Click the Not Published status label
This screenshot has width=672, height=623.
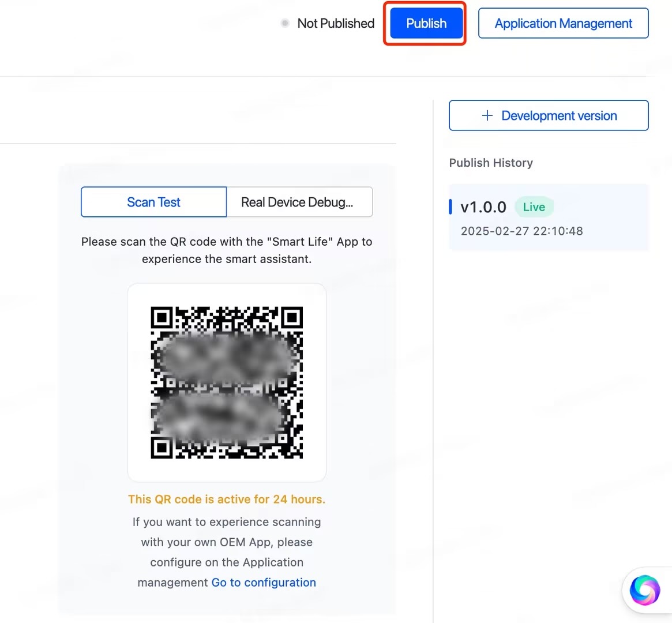pos(336,24)
